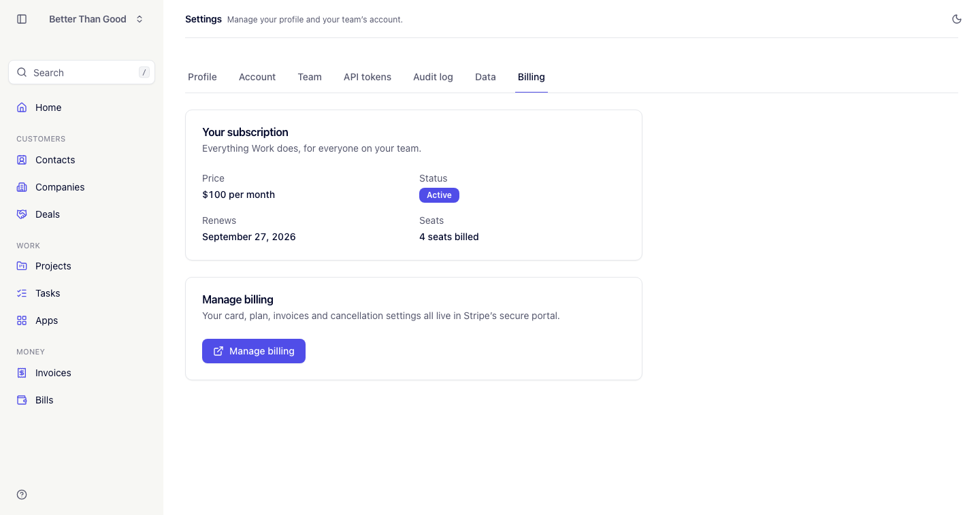
Task: Go to the Audit log tab
Action: (433, 77)
